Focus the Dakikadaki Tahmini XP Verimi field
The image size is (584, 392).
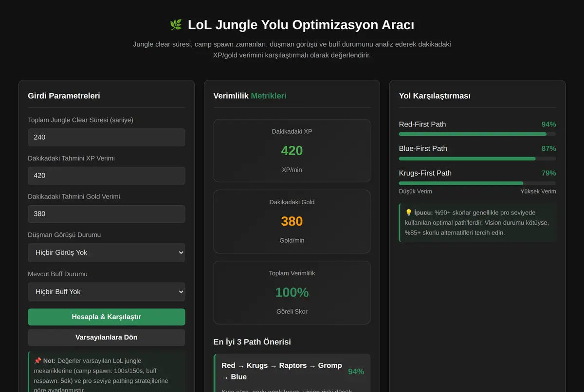(x=107, y=176)
